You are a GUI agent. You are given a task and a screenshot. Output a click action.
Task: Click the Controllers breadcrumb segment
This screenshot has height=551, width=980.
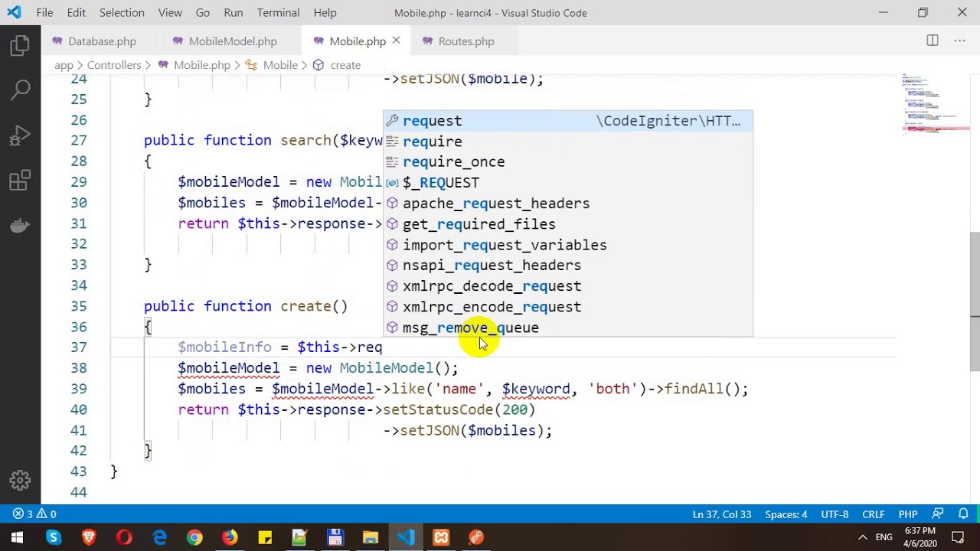click(114, 65)
